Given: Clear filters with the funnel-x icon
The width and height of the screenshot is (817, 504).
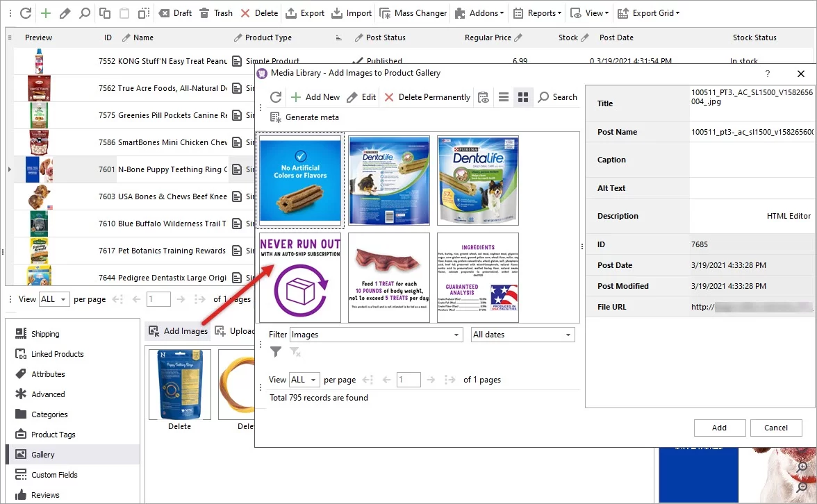Looking at the screenshot, I should pos(295,352).
